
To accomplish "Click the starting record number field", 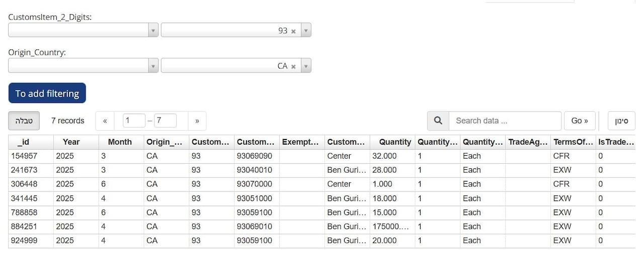I will (x=134, y=121).
